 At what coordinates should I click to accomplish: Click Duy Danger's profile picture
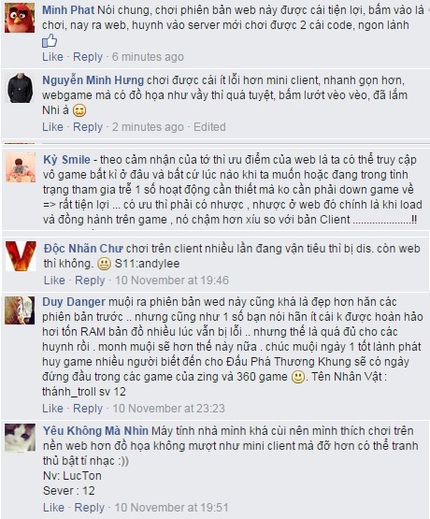click(x=20, y=310)
